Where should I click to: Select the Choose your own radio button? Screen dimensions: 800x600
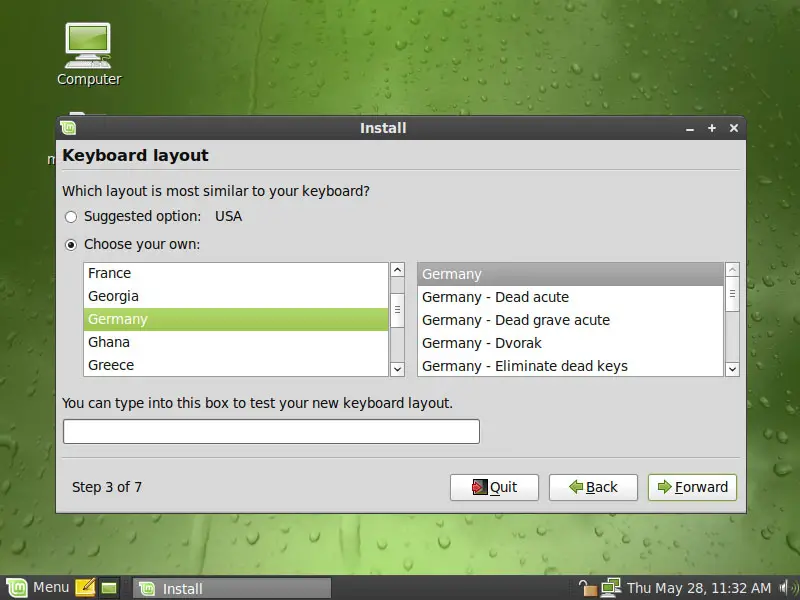click(x=71, y=245)
